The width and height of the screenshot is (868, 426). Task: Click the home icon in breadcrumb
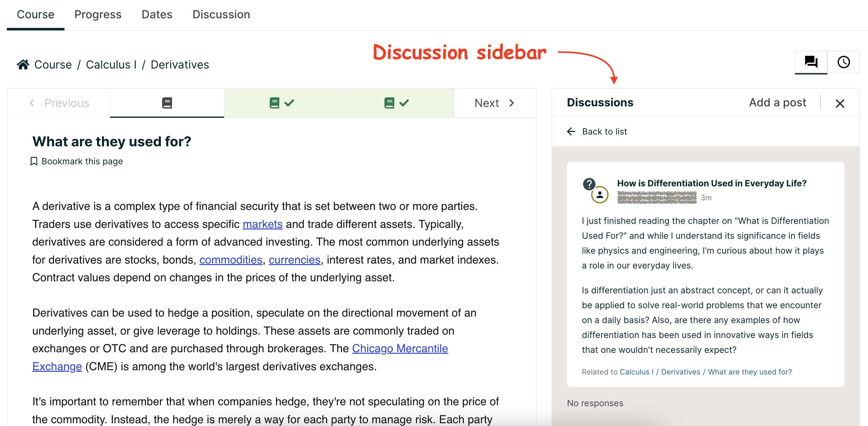(x=23, y=64)
